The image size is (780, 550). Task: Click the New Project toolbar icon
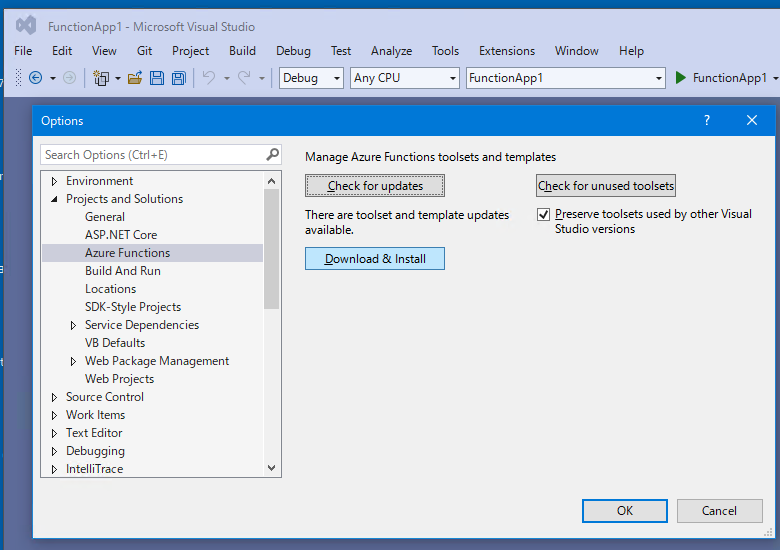(x=101, y=78)
